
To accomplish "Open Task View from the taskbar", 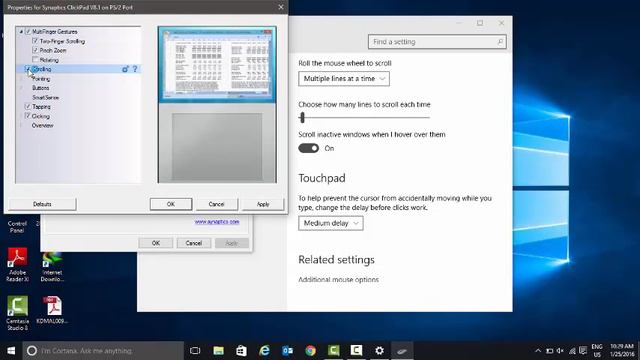I will click(x=195, y=351).
